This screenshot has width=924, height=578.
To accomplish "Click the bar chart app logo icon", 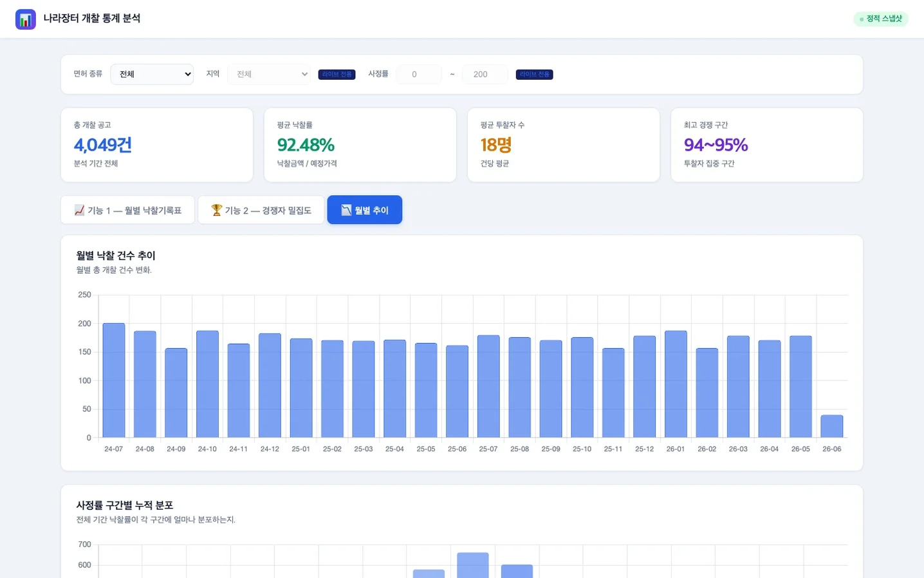I will tap(26, 19).
